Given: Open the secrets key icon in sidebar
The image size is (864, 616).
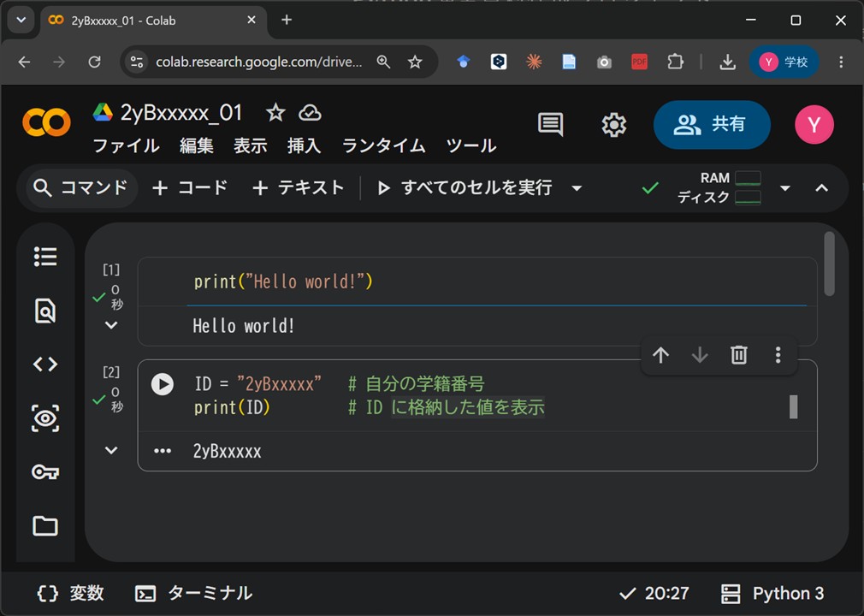Looking at the screenshot, I should (x=45, y=472).
